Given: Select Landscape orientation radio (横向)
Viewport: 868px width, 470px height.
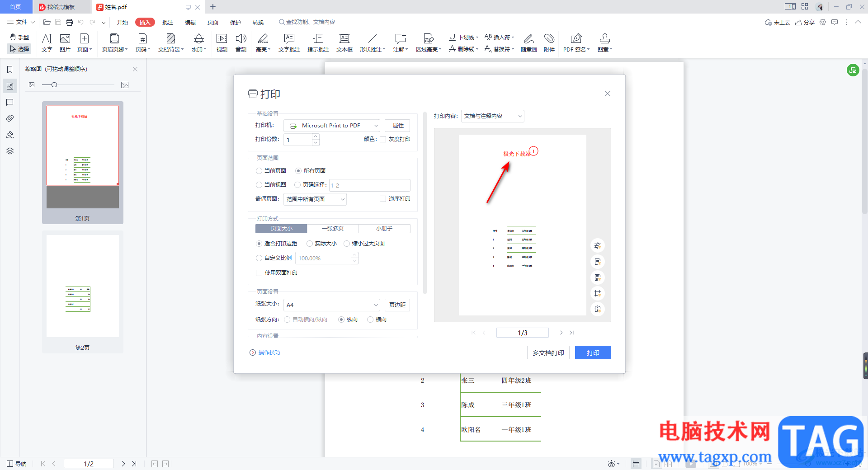Looking at the screenshot, I should pyautogui.click(x=370, y=320).
